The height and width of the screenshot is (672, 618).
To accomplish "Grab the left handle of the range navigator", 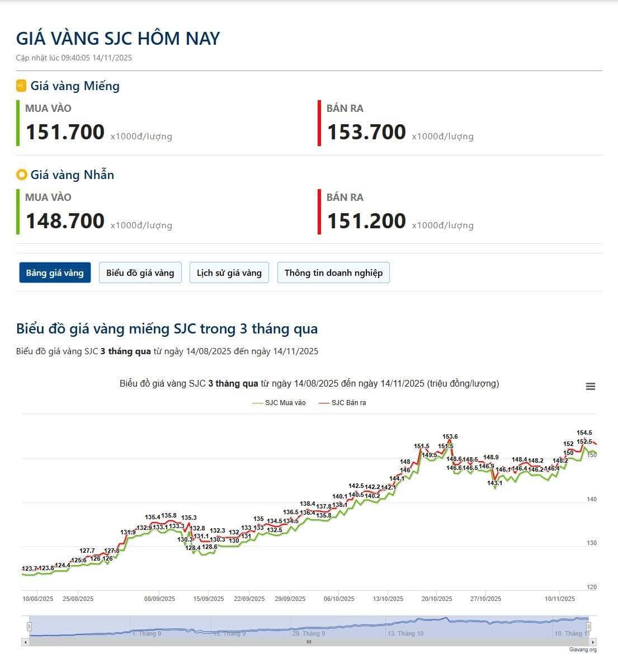I will click(30, 627).
